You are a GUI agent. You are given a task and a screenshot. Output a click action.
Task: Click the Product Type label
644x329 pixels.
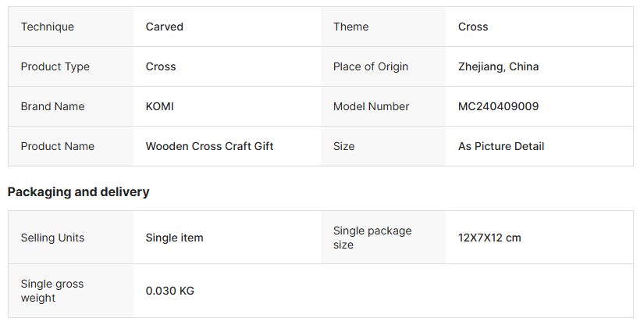55,66
